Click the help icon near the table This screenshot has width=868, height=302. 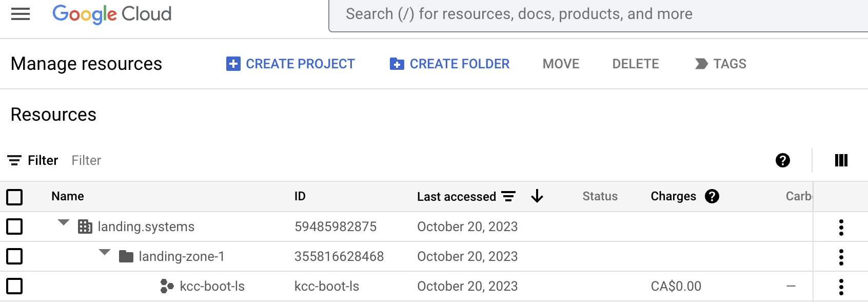click(x=781, y=161)
